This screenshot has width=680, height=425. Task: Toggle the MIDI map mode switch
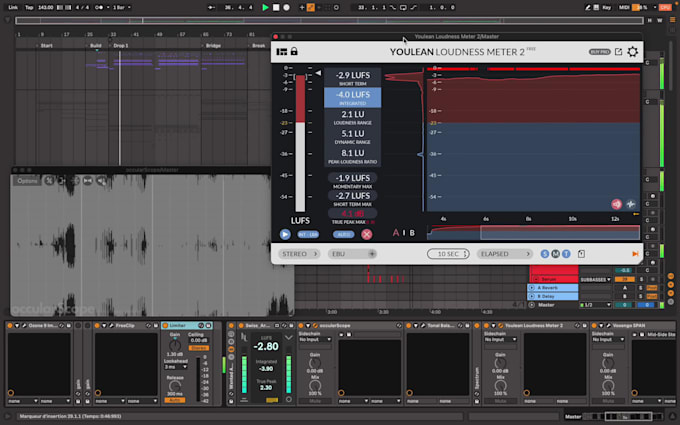(624, 7)
